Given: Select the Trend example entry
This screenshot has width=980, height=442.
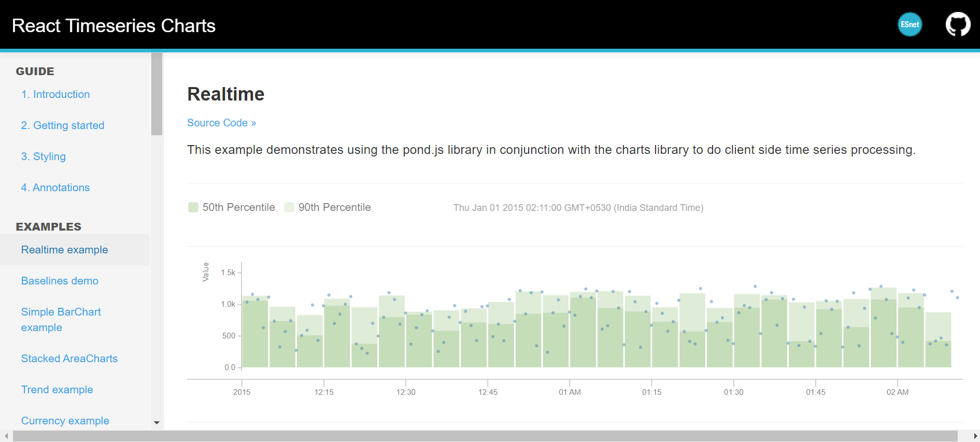Looking at the screenshot, I should point(57,390).
